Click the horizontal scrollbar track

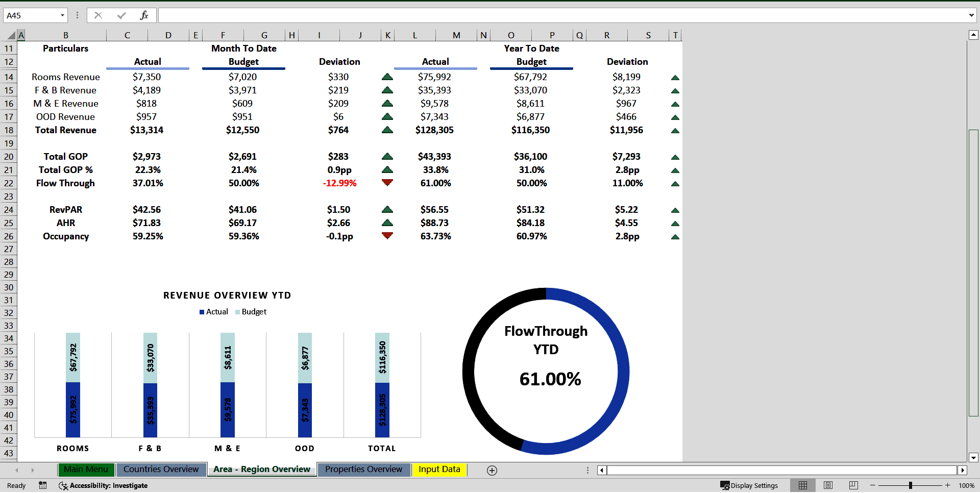click(782, 471)
